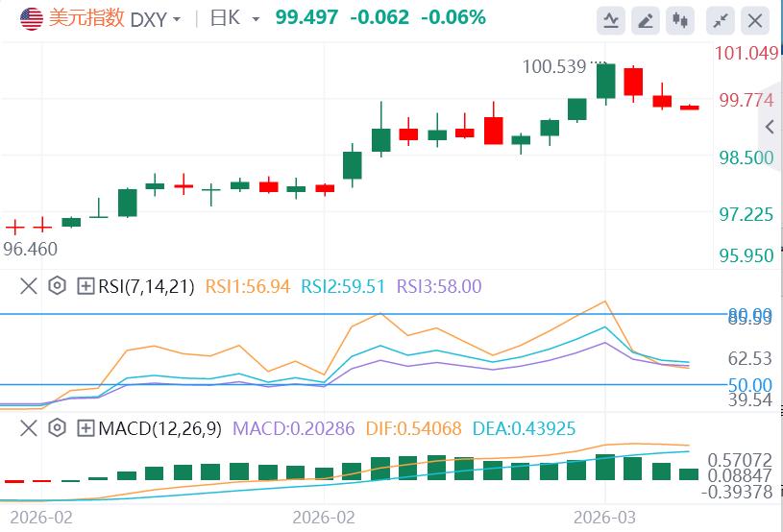Remove the MACD indicator panel
The image size is (783, 532).
point(29,428)
